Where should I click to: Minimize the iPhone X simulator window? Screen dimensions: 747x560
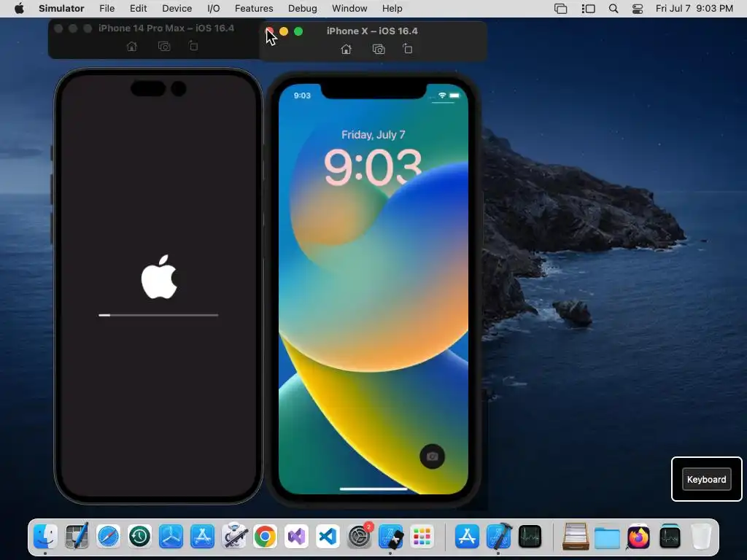point(284,31)
